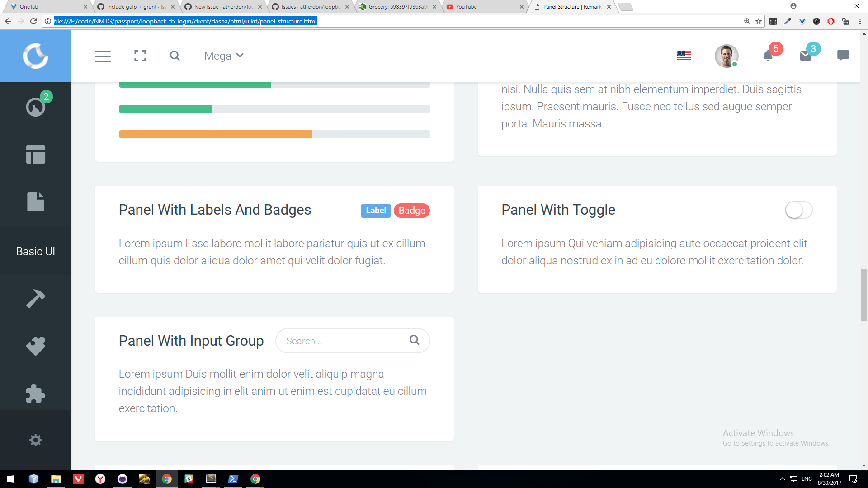Open the Pages document sidebar icon
Viewport: 868px width, 488px height.
[36, 202]
